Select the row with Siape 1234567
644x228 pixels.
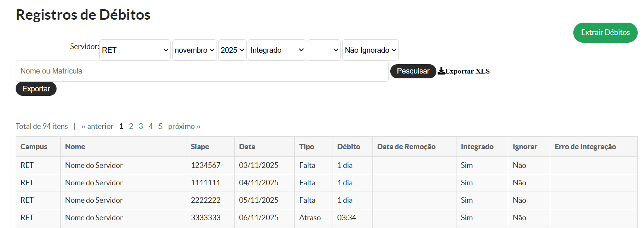[x=206, y=165]
